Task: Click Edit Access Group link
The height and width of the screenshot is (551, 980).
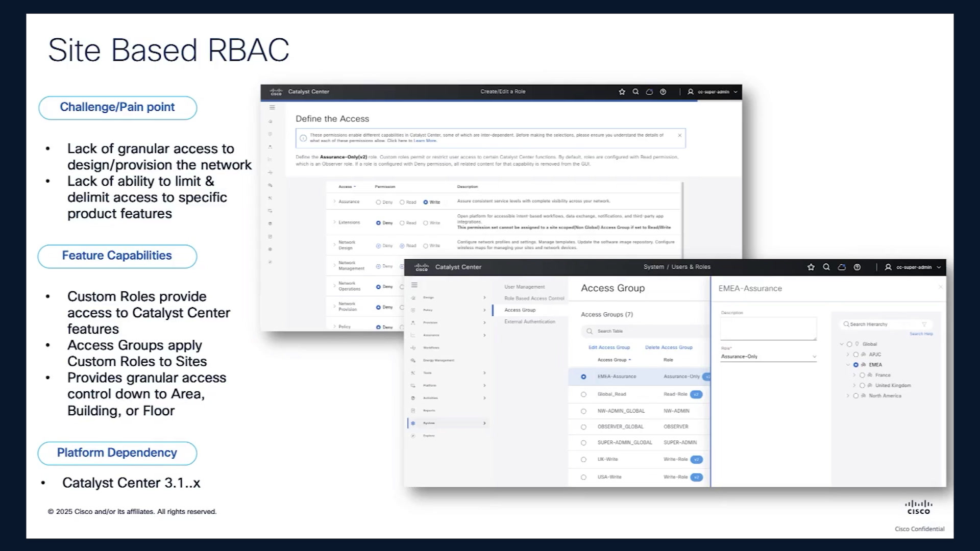Action: [609, 347]
